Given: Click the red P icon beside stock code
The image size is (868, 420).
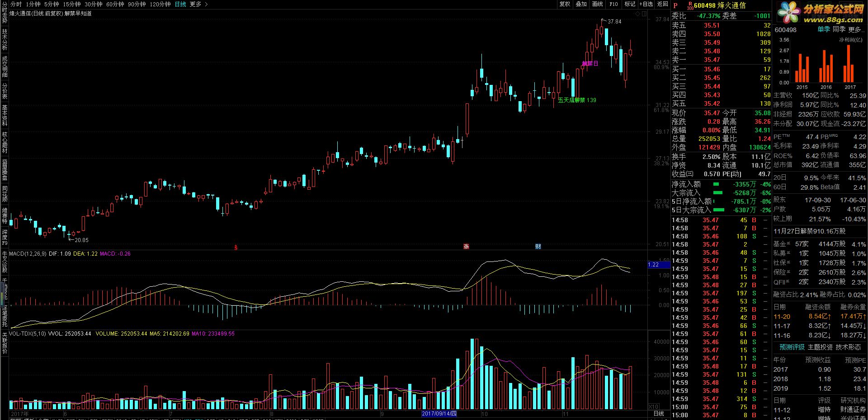Looking at the screenshot, I should coord(676,5).
